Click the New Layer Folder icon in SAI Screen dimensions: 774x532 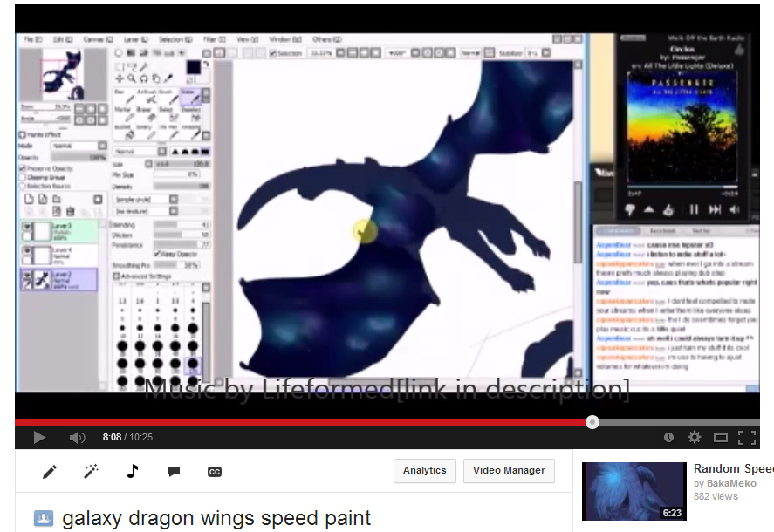pyautogui.click(x=57, y=199)
